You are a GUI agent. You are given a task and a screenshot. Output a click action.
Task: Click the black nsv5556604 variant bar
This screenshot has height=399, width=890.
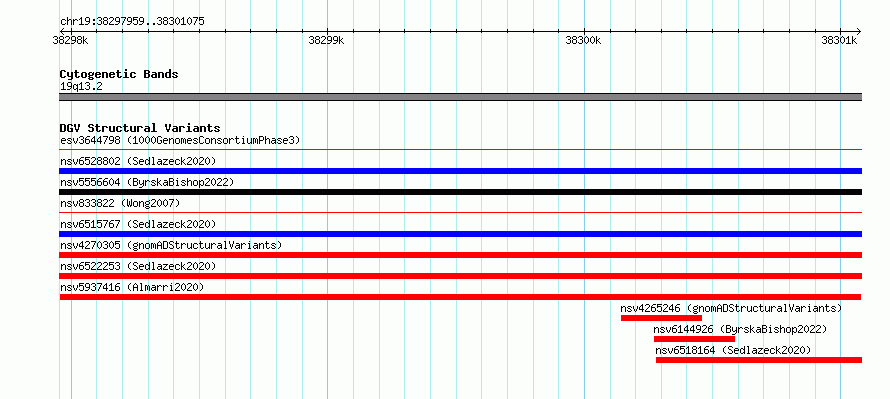[460, 192]
